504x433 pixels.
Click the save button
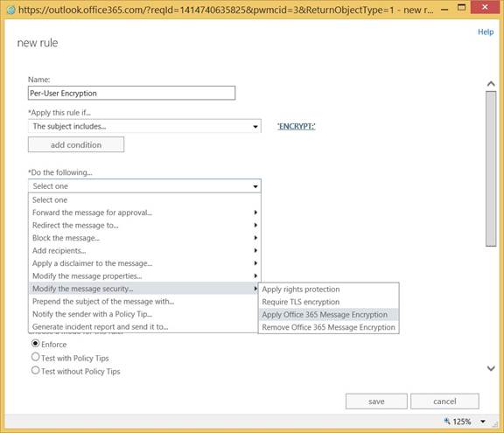[376, 402]
